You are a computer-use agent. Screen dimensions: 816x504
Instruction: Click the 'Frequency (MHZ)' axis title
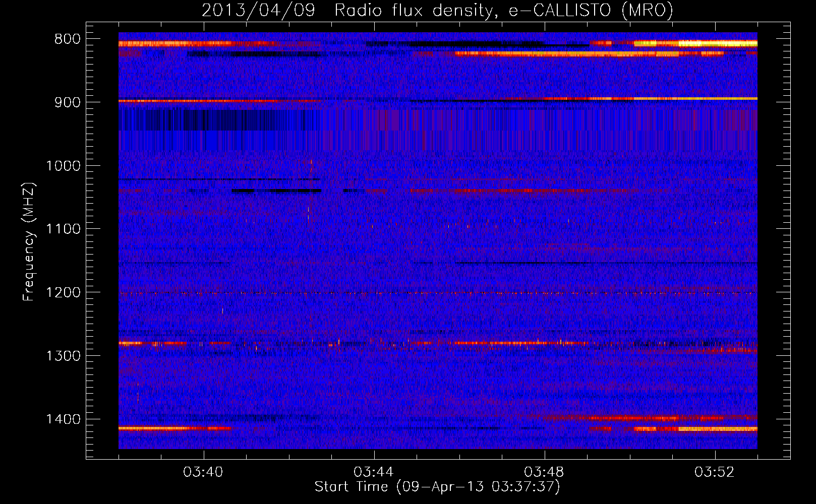[29, 241]
